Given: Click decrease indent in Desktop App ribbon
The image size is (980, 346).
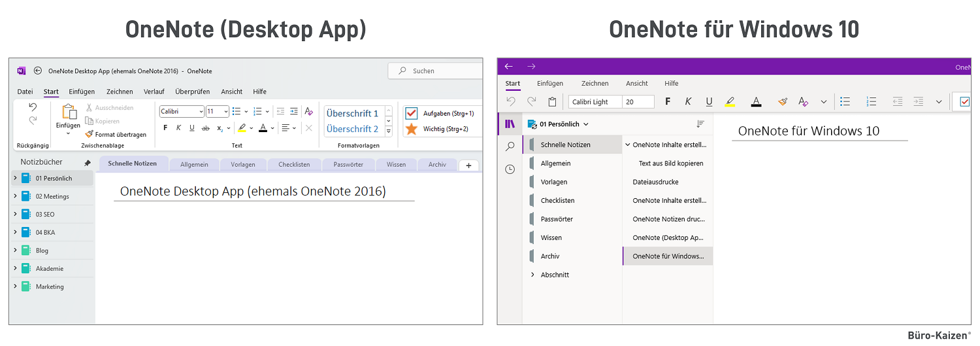Looking at the screenshot, I should tap(280, 111).
